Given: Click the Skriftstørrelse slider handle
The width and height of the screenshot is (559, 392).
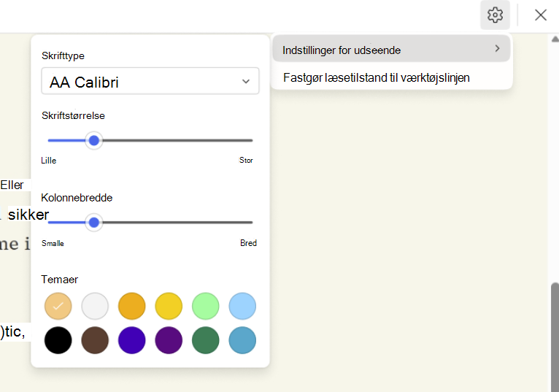Looking at the screenshot, I should (x=93, y=141).
